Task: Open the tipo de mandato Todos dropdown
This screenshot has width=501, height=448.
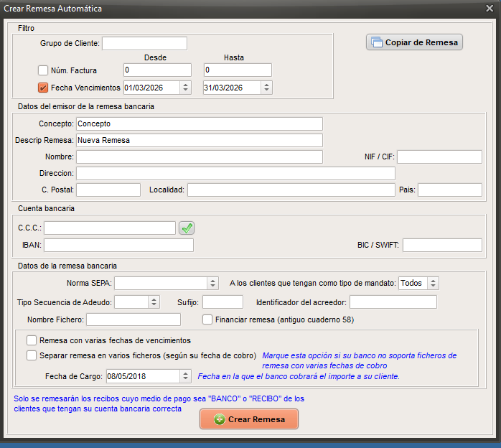Action: (433, 283)
